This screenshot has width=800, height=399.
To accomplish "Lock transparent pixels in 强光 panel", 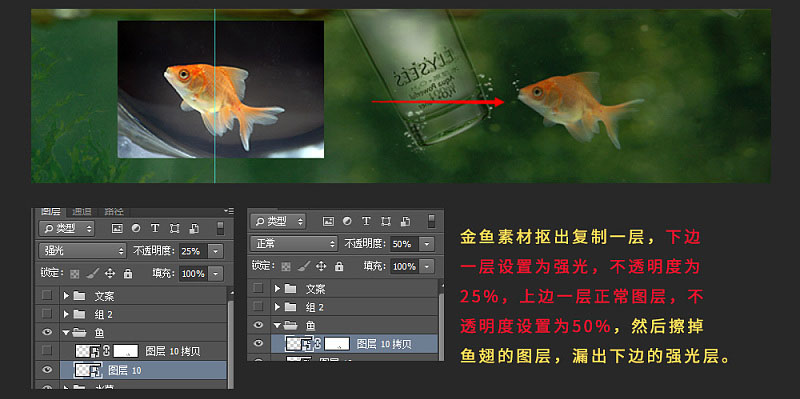I will coord(75,273).
